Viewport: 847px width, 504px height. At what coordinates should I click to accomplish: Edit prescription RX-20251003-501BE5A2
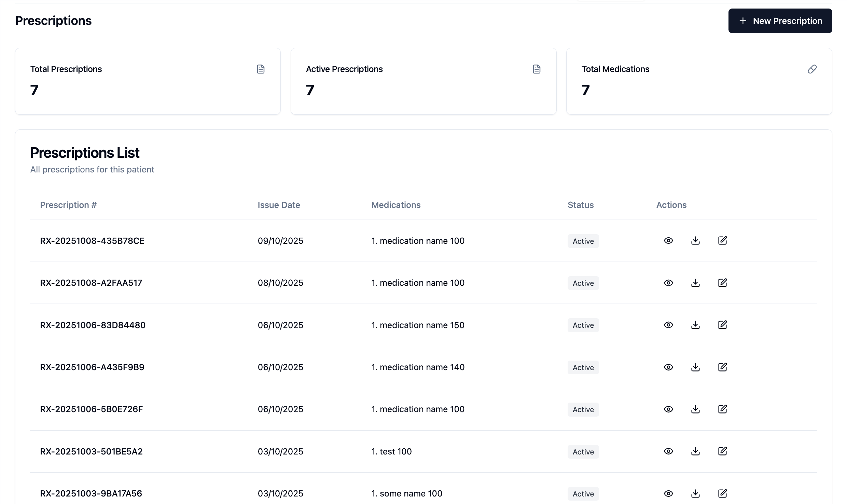[722, 451]
